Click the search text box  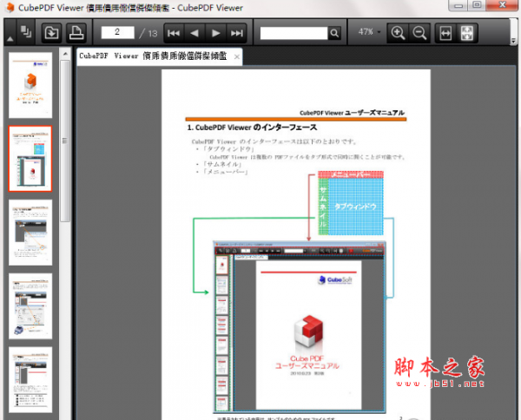[x=293, y=33]
